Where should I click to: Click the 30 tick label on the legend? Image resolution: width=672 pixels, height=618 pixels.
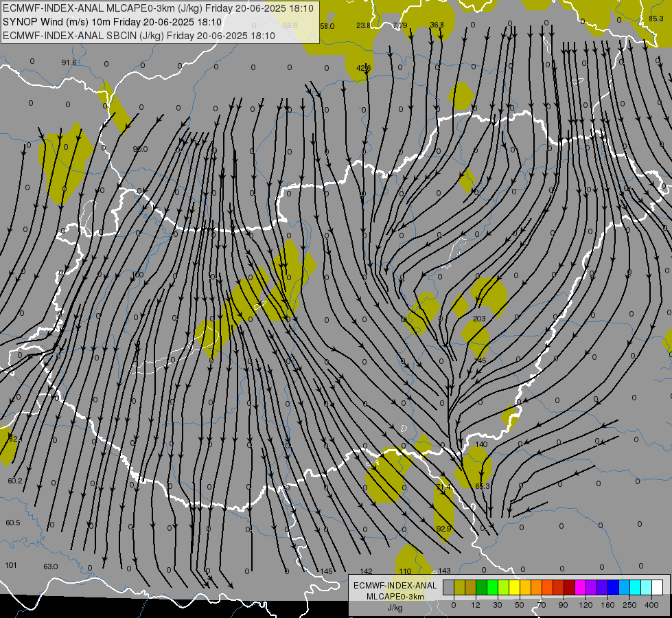click(x=498, y=605)
